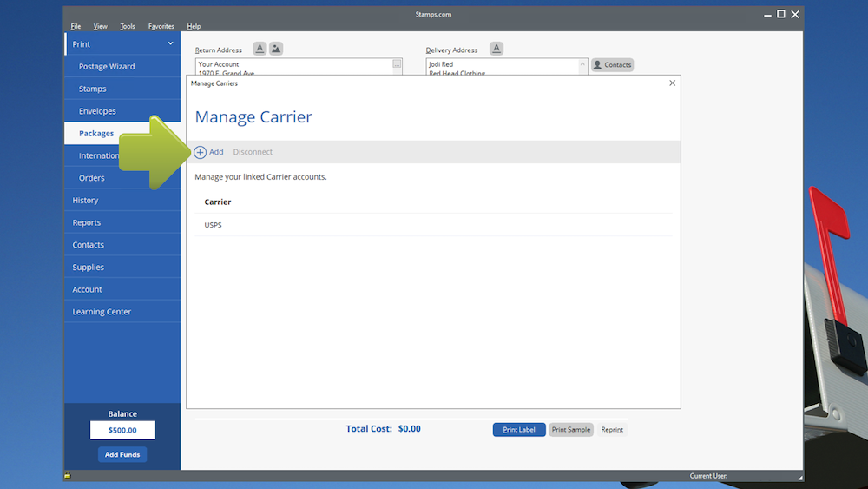This screenshot has height=489, width=868.
Task: Click the Print Sample button
Action: pos(571,430)
